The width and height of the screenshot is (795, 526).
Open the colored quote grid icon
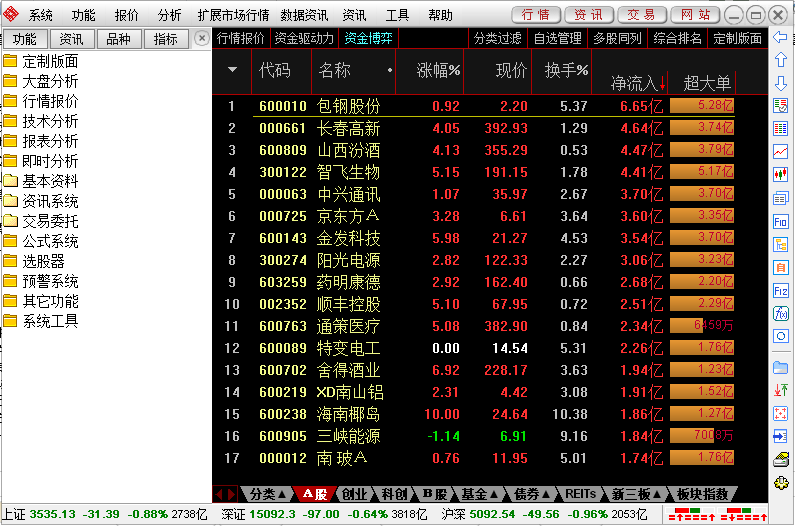(781, 128)
